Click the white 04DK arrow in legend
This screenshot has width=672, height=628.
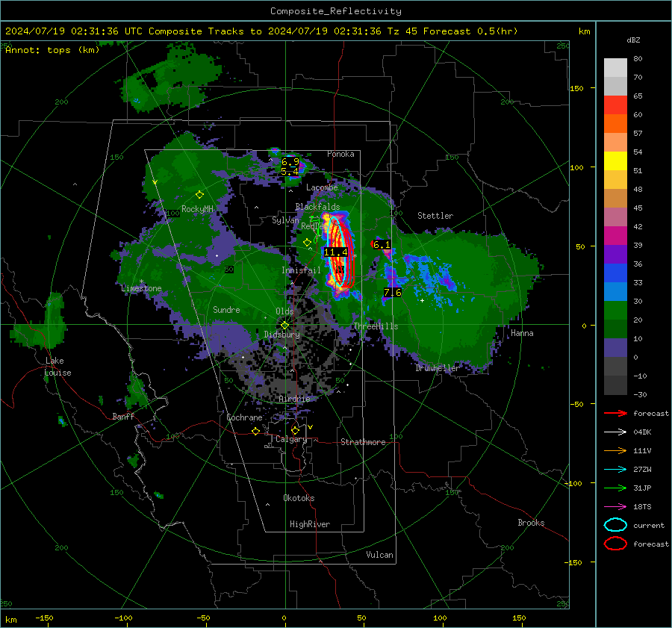615,432
